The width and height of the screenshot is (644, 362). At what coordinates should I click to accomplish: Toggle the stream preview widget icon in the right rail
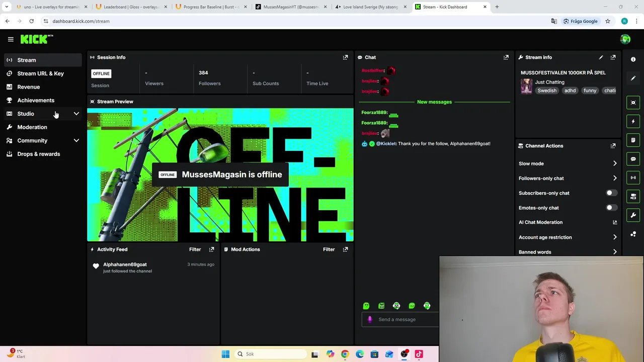[x=633, y=103]
